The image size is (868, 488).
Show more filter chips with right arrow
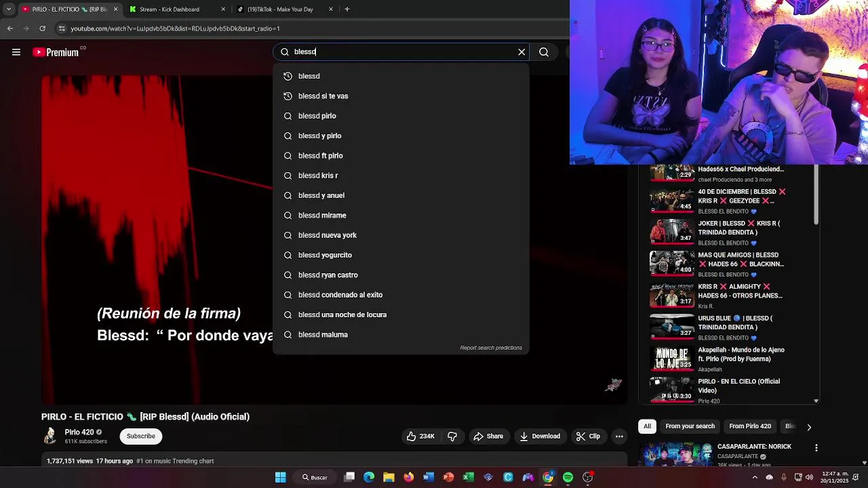(809, 427)
